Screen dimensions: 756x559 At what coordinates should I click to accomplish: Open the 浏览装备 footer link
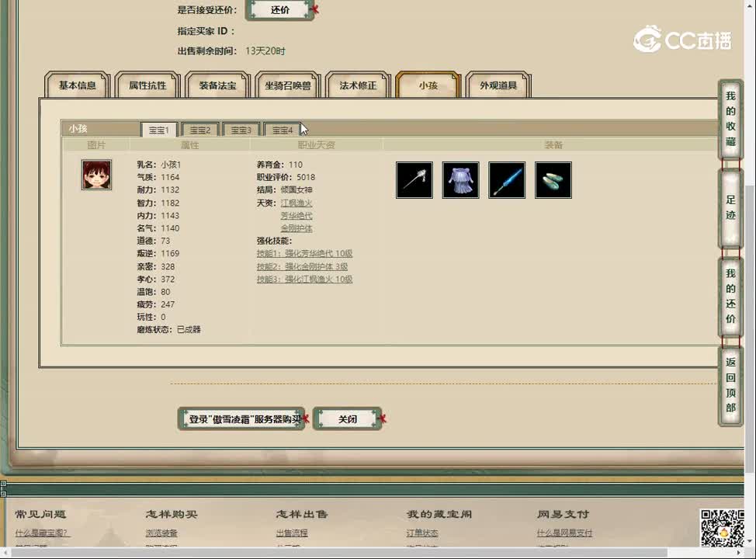[x=161, y=533]
